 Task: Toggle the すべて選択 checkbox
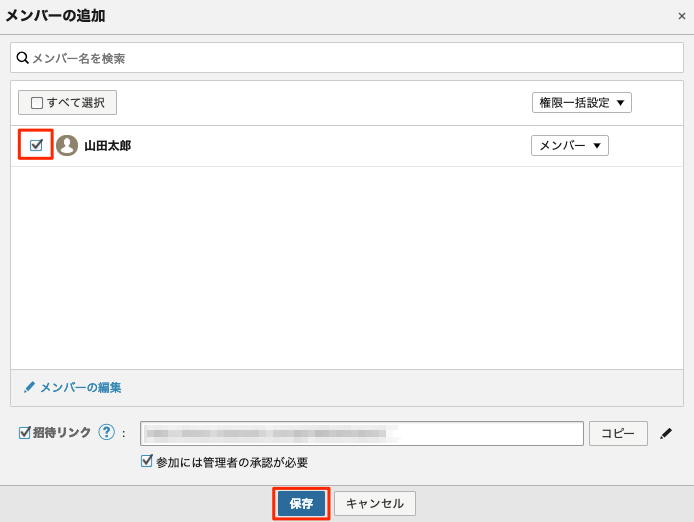click(37, 102)
